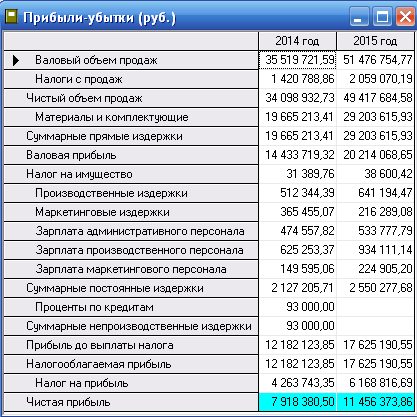Minimize the Прибыли-убытки window
Screen dimensions: 417x417
359,16
